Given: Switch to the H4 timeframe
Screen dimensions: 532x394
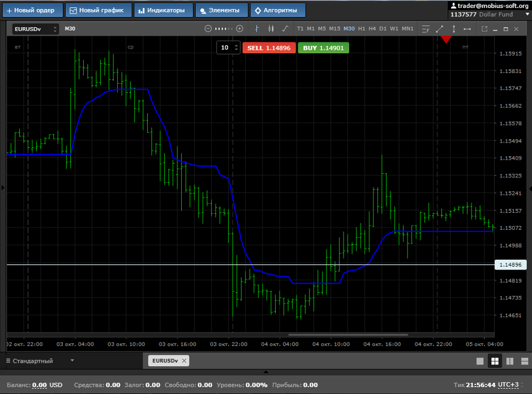Looking at the screenshot, I should point(372,29).
